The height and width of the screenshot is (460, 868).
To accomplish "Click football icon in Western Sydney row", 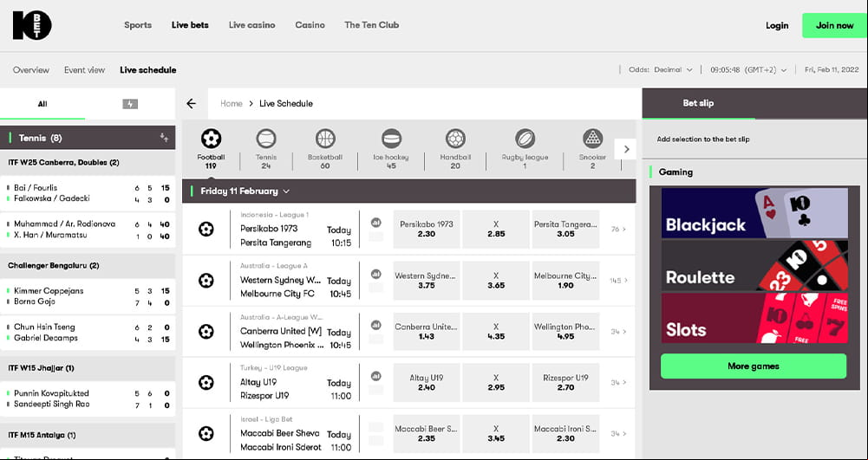I will [206, 281].
